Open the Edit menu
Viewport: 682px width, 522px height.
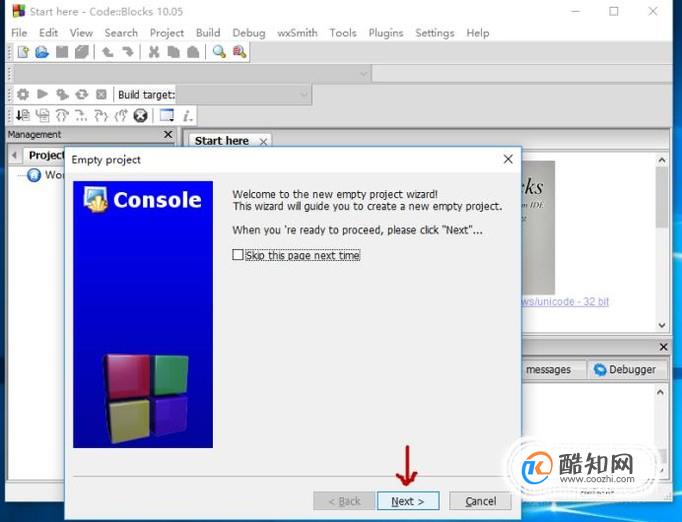48,33
